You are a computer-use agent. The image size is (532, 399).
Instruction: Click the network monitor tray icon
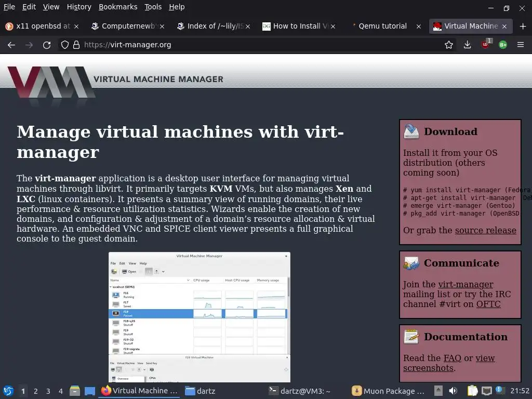pyautogui.click(x=486, y=391)
